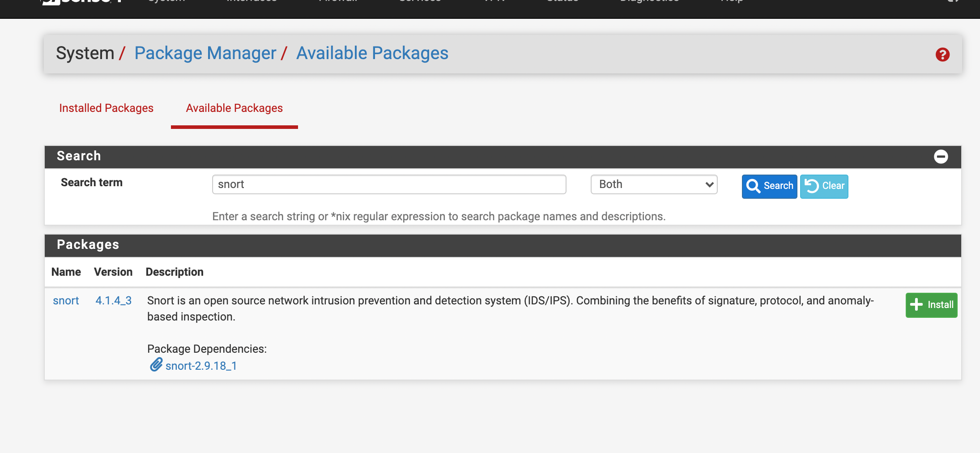
Task: Open Package Manager breadcrumb link
Action: click(205, 53)
